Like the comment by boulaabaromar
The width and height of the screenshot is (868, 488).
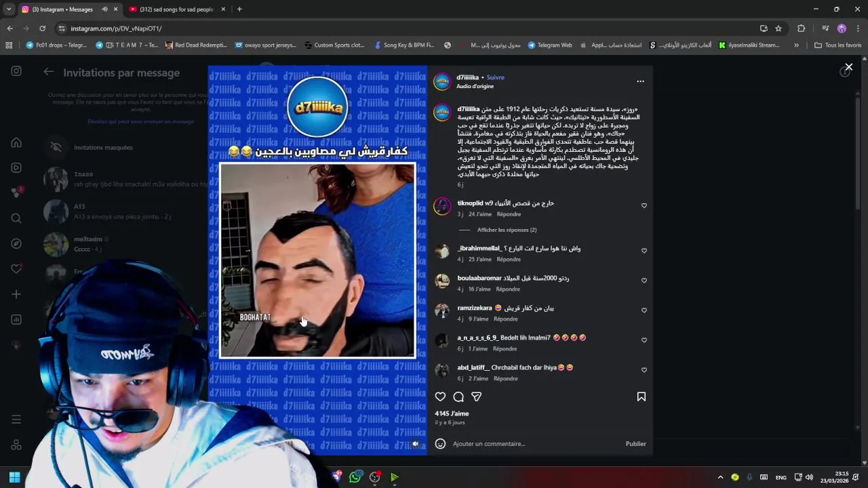(644, 280)
